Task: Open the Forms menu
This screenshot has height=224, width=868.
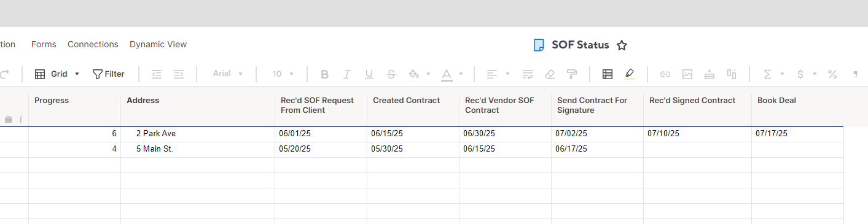Action: pos(44,44)
